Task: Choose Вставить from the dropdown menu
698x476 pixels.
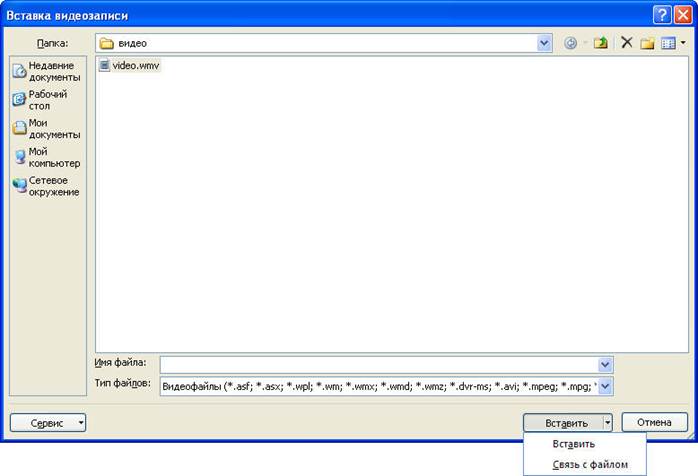Action: point(584,444)
